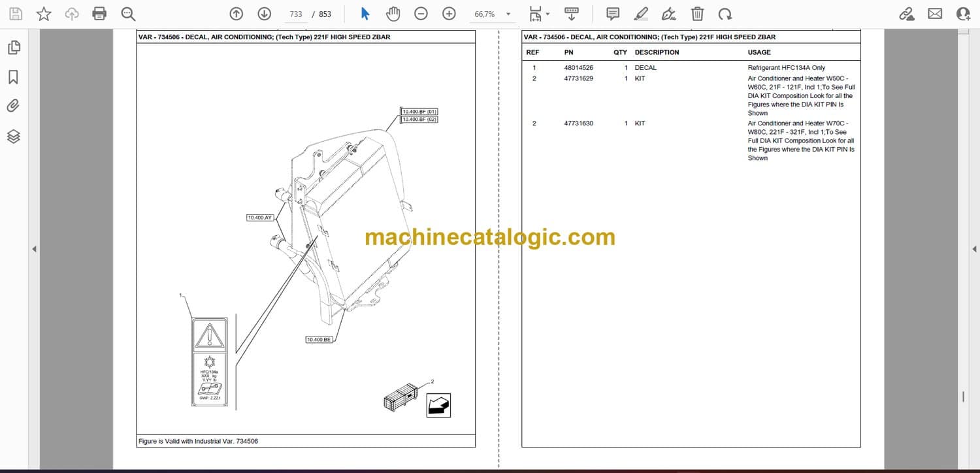Click the Delete trash icon
Image resolution: width=980 pixels, height=473 pixels.
point(698,14)
